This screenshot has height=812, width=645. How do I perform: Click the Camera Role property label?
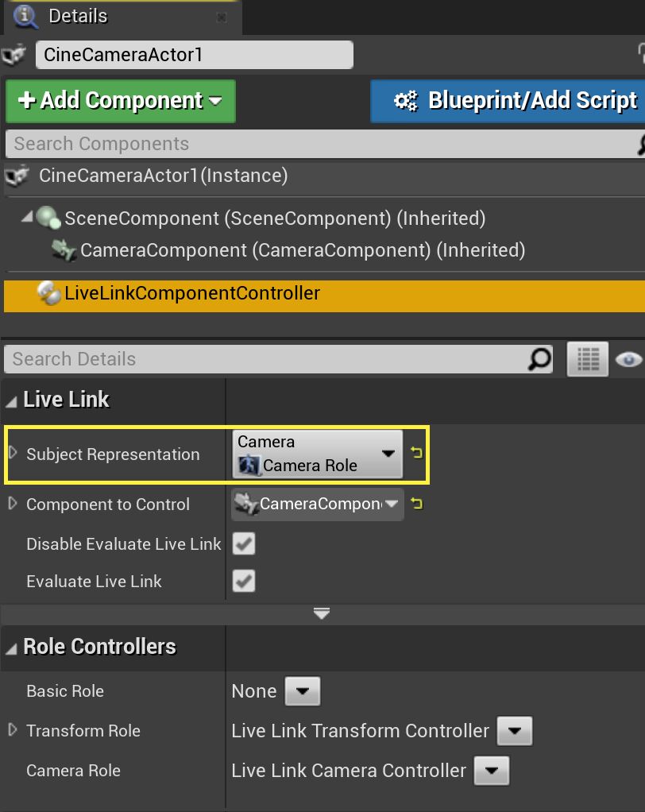(x=73, y=771)
